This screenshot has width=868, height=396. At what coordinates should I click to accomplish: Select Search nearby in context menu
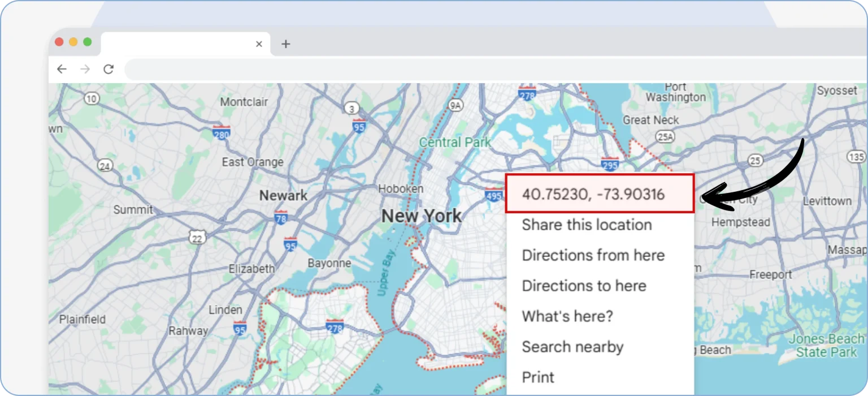pyautogui.click(x=572, y=347)
